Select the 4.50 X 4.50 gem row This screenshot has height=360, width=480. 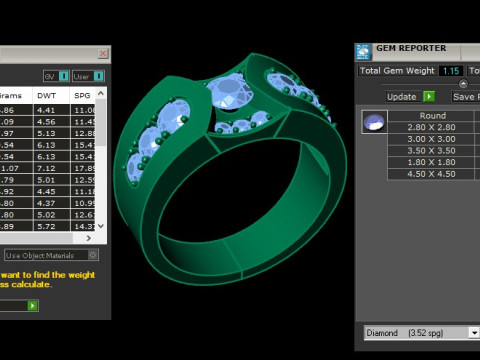coord(431,174)
